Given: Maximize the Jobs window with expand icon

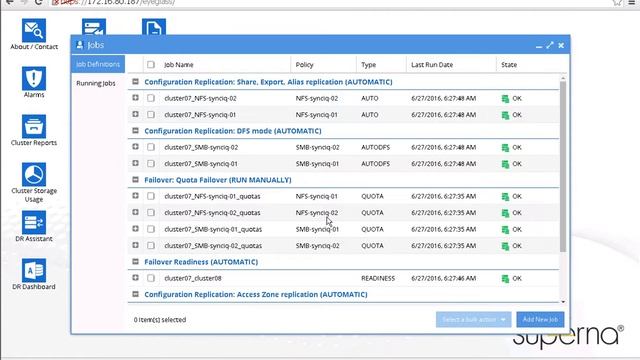Looking at the screenshot, I should 550,45.
